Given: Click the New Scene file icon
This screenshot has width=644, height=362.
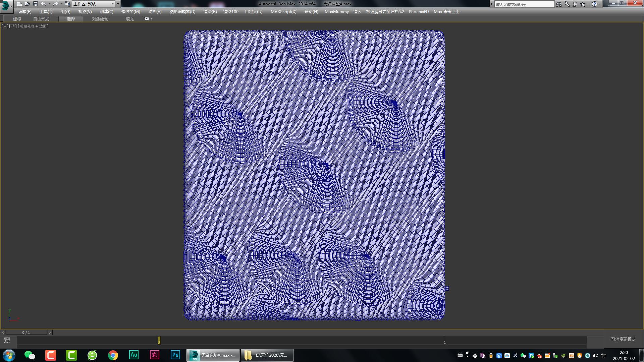Looking at the screenshot, I should point(19,4).
